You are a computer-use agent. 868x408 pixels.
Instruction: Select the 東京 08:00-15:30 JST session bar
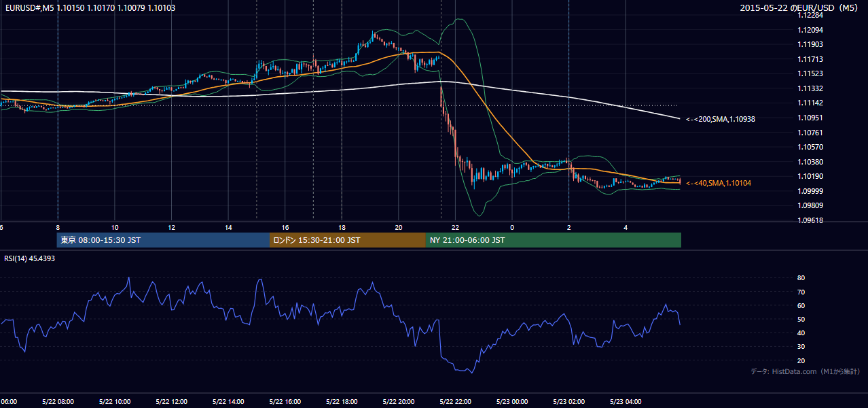point(163,240)
